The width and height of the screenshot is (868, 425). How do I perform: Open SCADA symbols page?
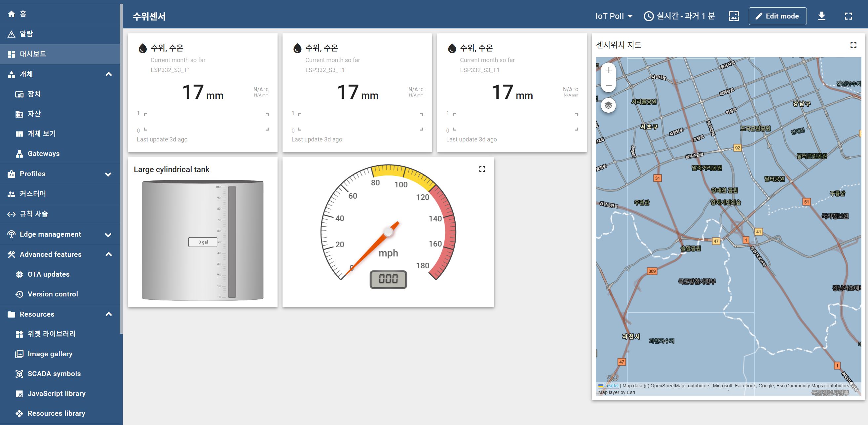[60, 374]
